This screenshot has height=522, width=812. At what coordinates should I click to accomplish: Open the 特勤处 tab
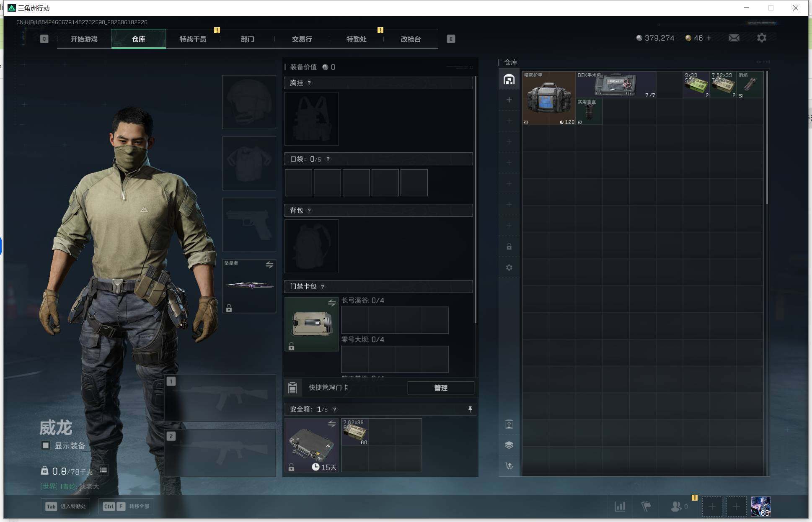(356, 39)
